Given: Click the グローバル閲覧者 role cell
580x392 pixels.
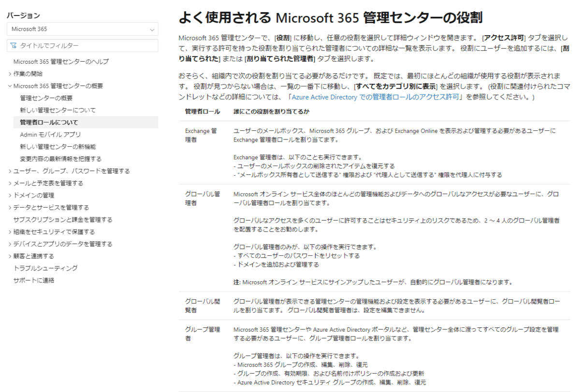Looking at the screenshot, I should click(x=203, y=306).
